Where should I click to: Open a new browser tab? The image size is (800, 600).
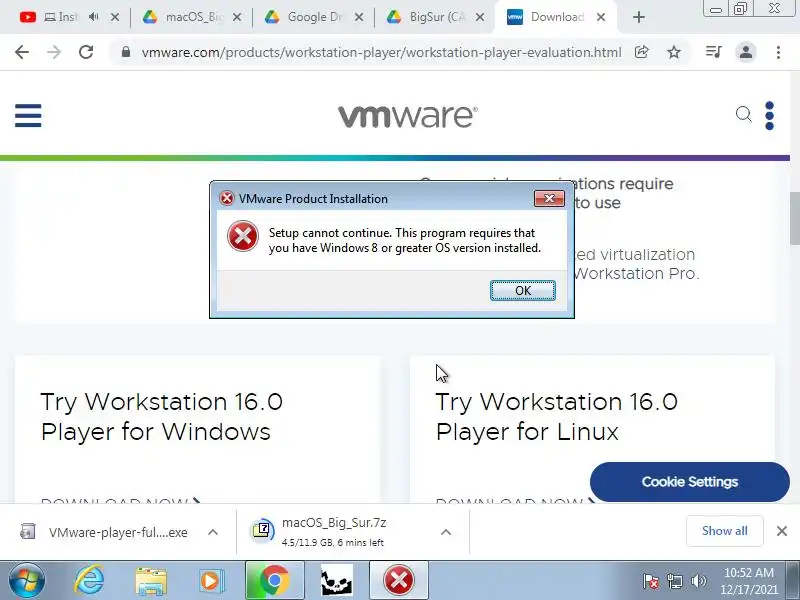pos(638,17)
